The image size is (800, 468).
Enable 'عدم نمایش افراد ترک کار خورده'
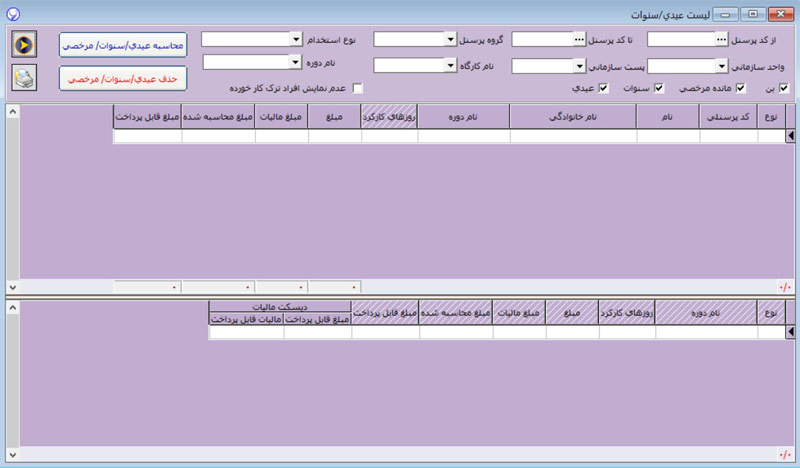357,89
